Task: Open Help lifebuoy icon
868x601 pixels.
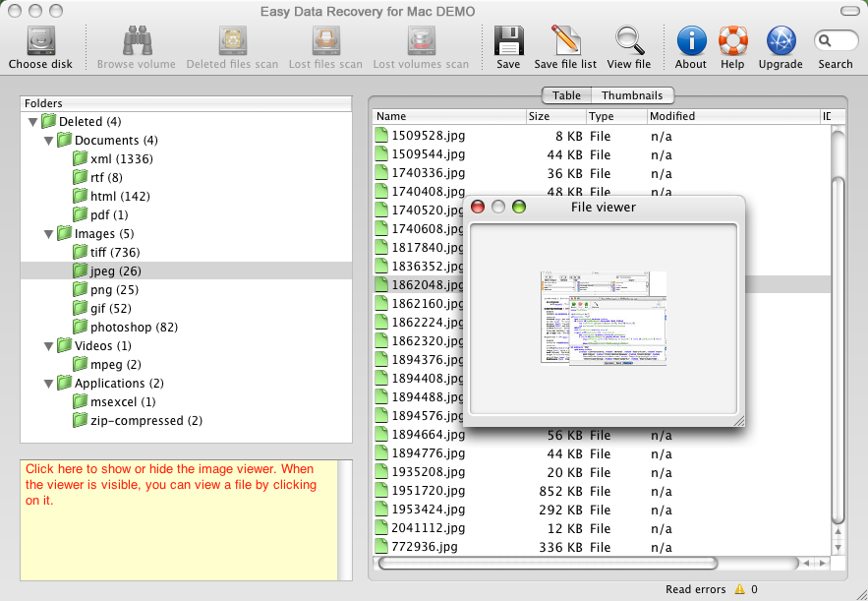Action: [732, 41]
